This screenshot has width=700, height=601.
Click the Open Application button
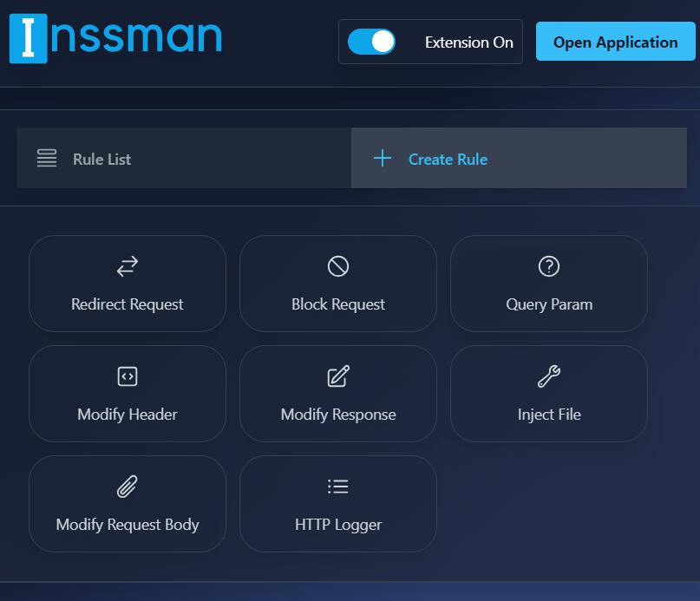click(x=615, y=42)
